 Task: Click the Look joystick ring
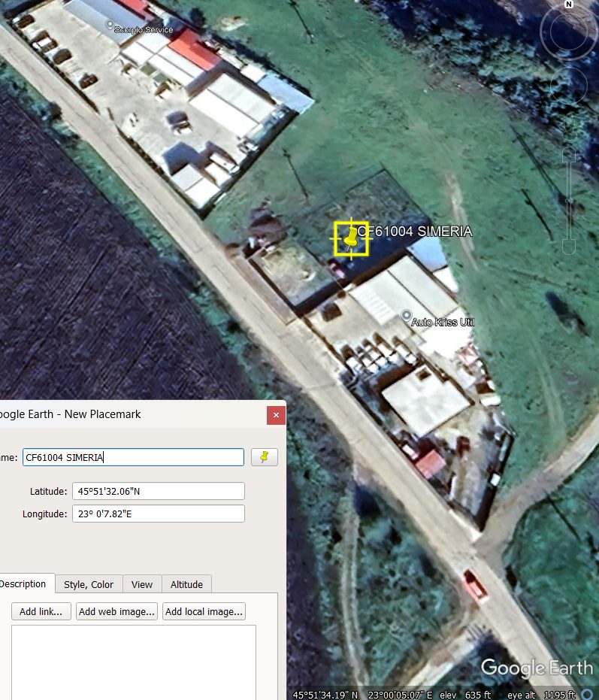(568, 32)
